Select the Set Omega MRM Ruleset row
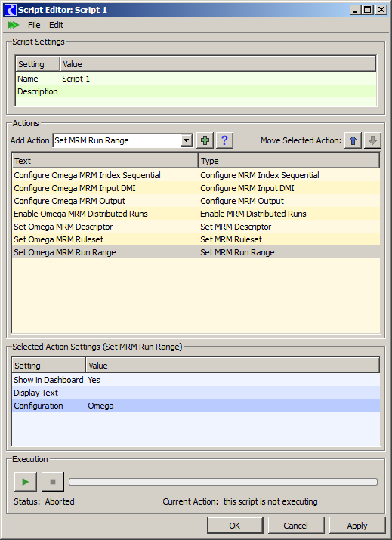 point(196,239)
